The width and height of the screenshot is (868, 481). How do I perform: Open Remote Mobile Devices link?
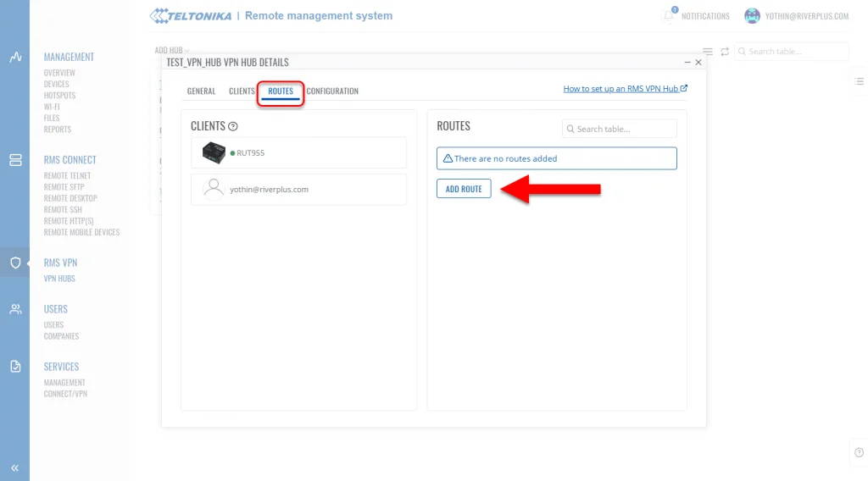pyautogui.click(x=81, y=232)
